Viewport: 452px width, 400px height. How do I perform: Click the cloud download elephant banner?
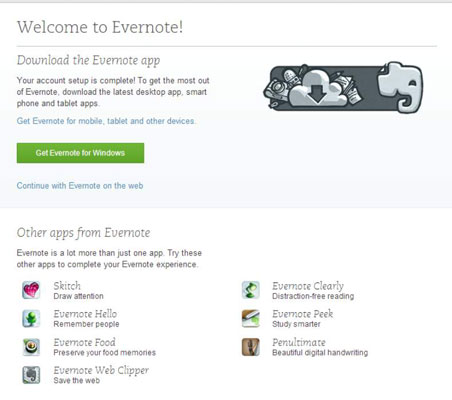coord(343,87)
